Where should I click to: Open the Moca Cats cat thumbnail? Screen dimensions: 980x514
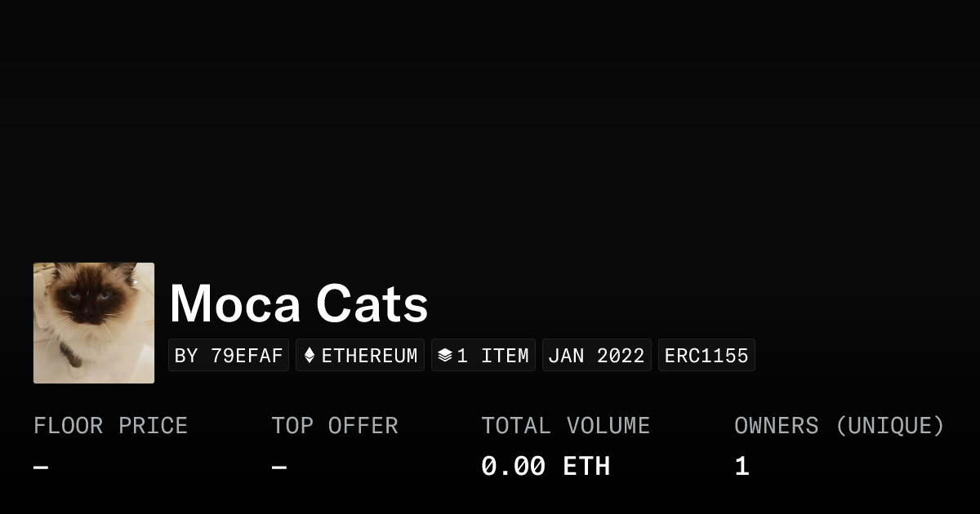[94, 323]
